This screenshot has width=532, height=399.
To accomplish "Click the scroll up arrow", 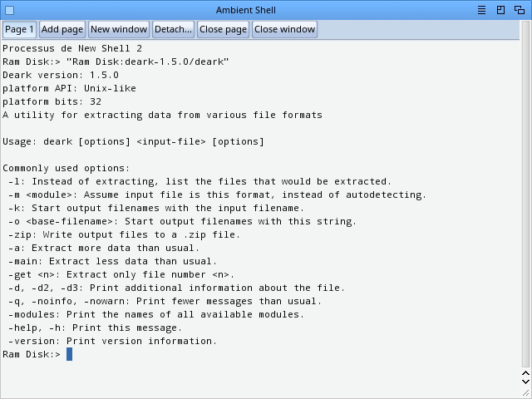I will 525,374.
